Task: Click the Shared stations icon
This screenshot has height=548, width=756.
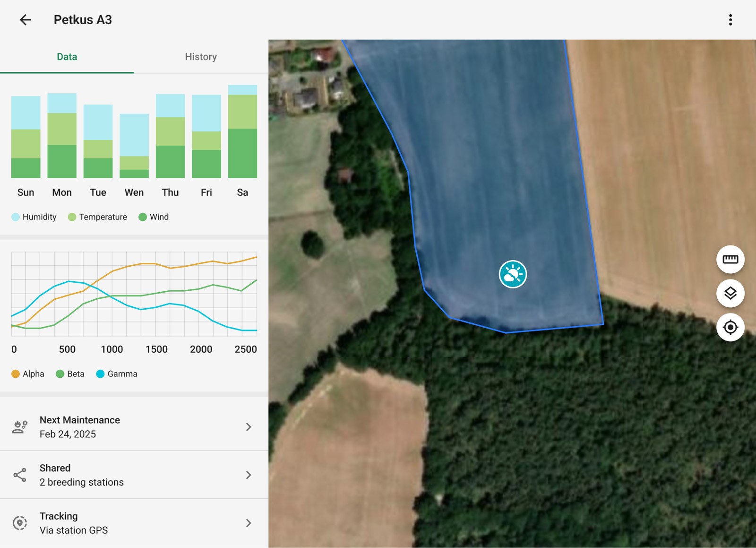Action: (20, 475)
